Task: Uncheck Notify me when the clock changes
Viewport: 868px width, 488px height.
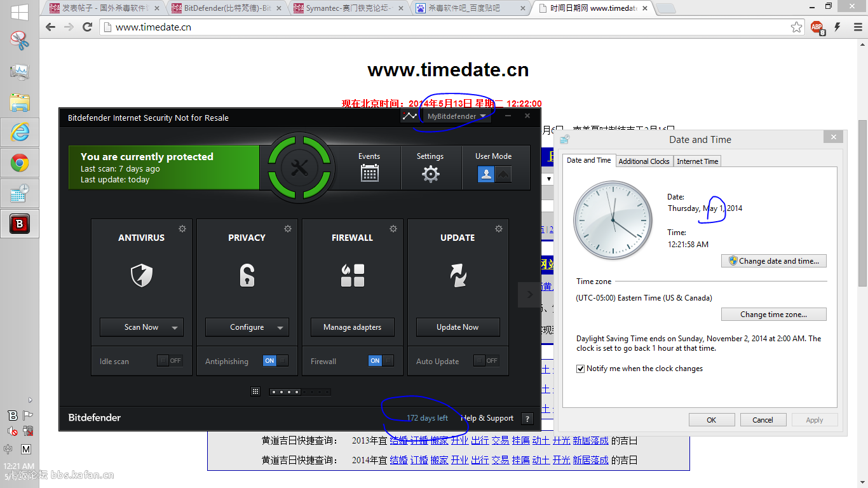Action: click(580, 369)
